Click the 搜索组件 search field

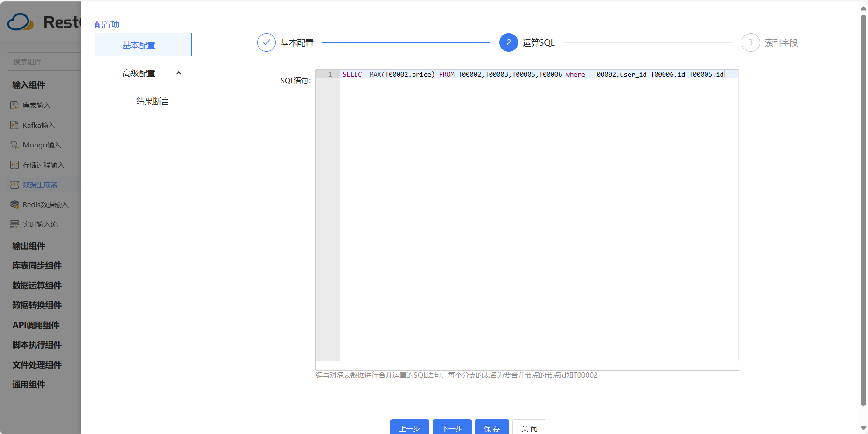point(44,62)
